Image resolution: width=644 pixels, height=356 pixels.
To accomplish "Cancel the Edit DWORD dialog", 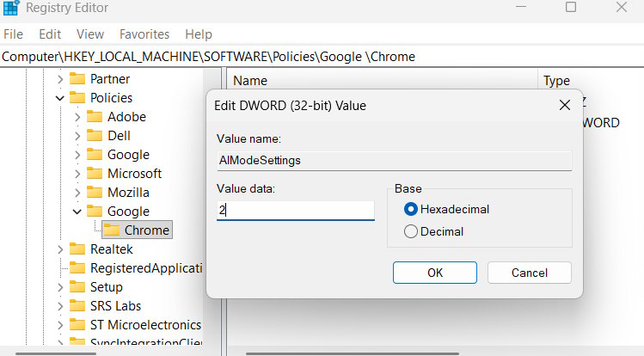I will 530,273.
